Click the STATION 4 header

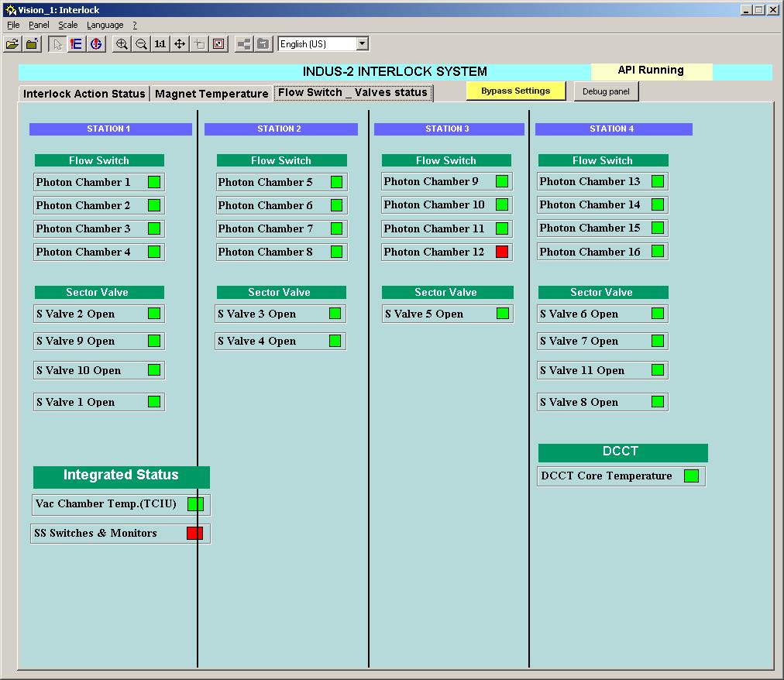click(x=614, y=129)
